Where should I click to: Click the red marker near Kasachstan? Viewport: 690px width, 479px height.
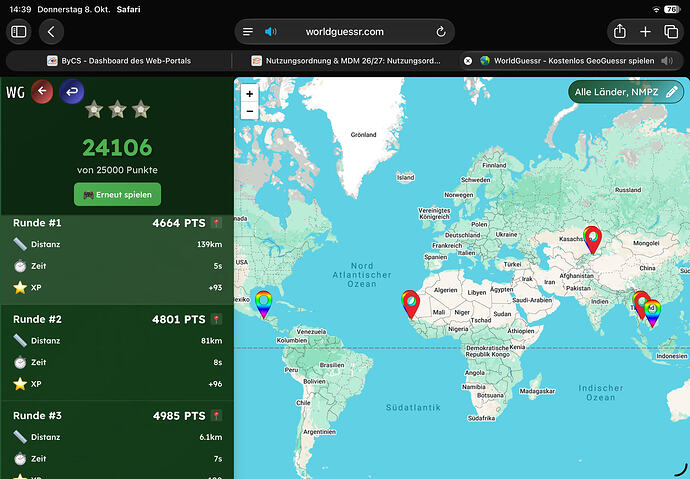593,240
